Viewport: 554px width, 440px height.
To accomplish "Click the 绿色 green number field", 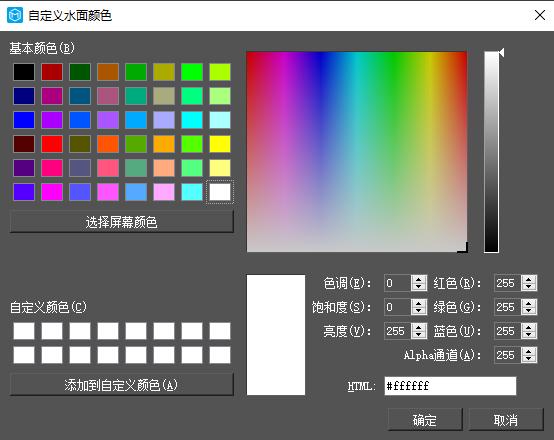I will tap(508, 307).
